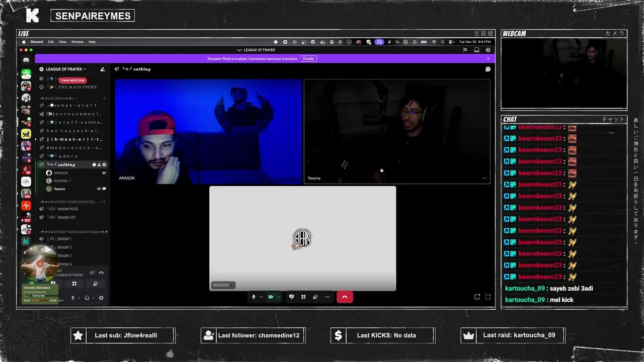Click macOS Wi-Fi status icon

pyautogui.click(x=434, y=42)
